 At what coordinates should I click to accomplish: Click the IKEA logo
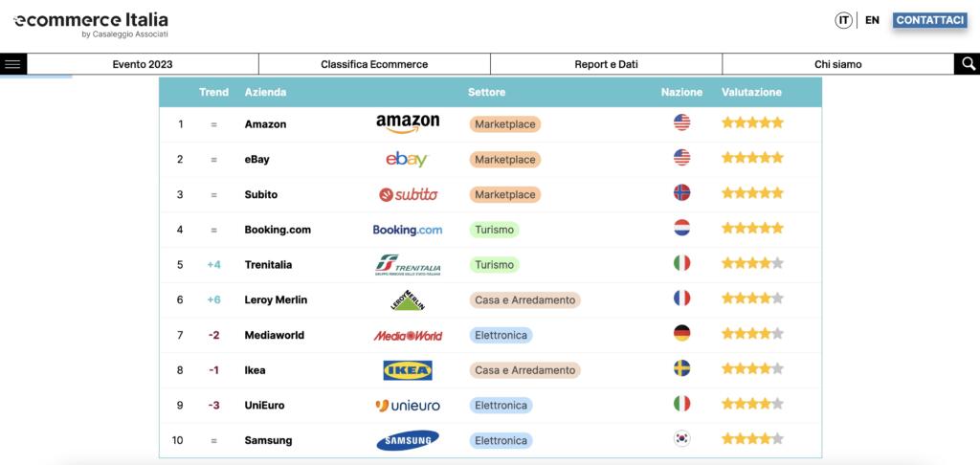point(408,370)
